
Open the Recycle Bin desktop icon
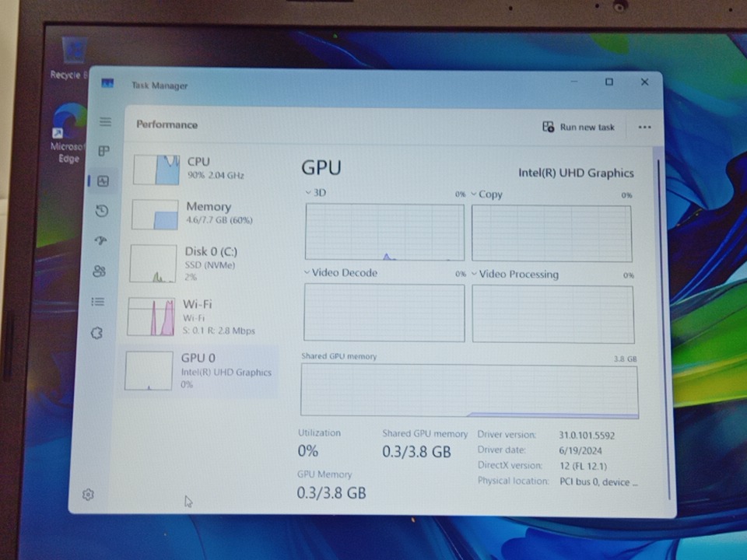pyautogui.click(x=73, y=58)
